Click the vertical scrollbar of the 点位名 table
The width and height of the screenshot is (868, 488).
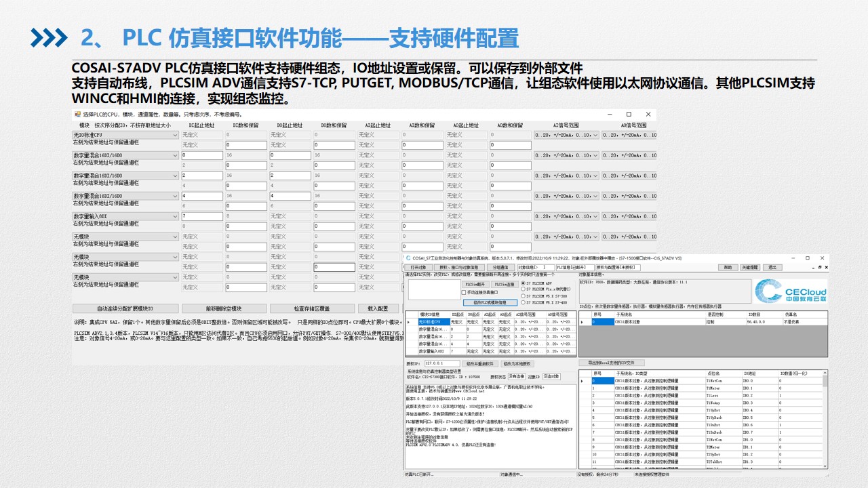point(825,420)
